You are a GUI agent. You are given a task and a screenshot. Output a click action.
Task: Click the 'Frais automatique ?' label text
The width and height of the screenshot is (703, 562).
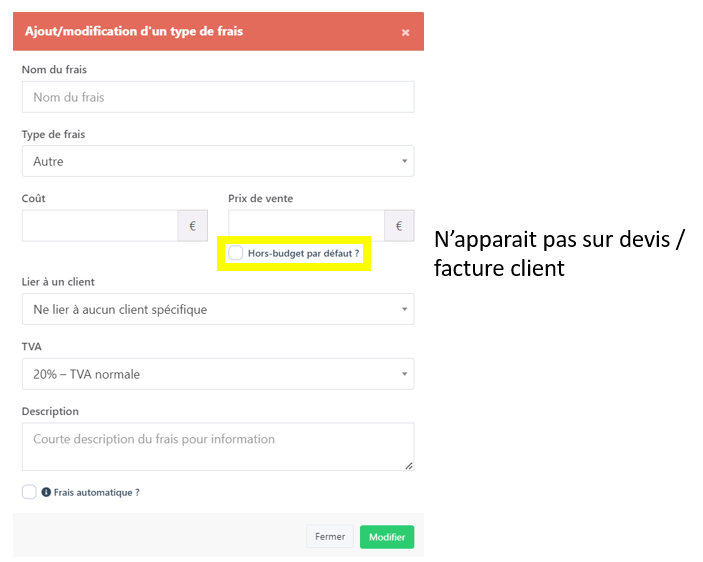[96, 492]
